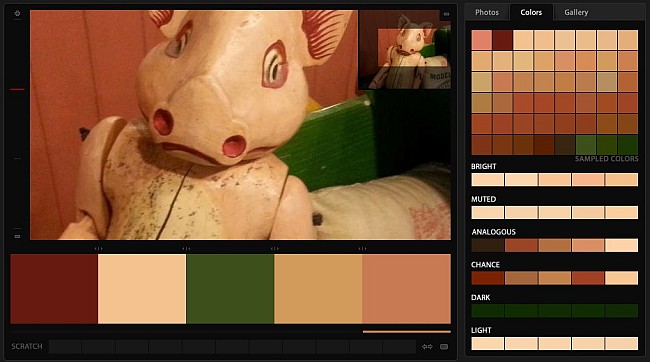Click the small icon right of navigator thumbnail
Screen dimensions: 650x362
click(446, 14)
